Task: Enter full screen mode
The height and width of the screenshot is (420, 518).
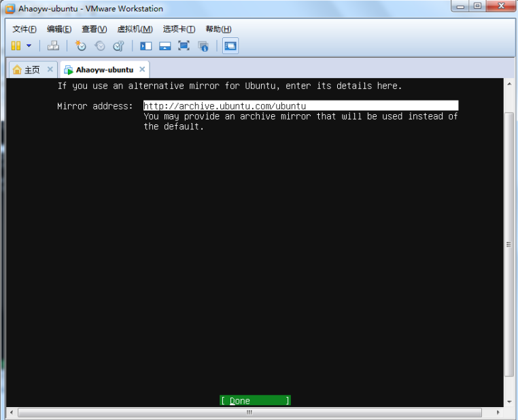Action: pyautogui.click(x=184, y=46)
